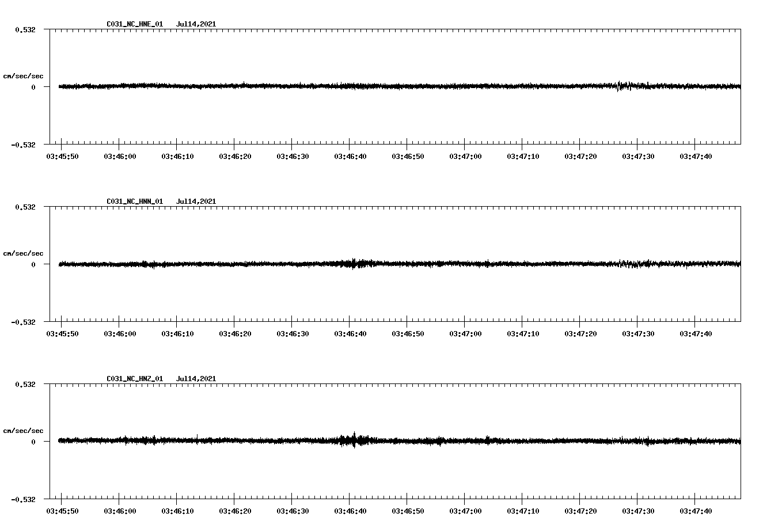Select the C031_NC_HNE_01 channel title
Image resolution: width=782 pixels, height=532 pixels.
[134, 24]
